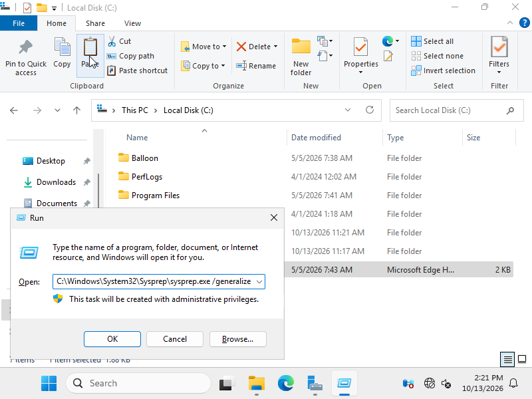Click Select none in the ribbon
Viewport: 532px width, 399px height.
pos(438,56)
